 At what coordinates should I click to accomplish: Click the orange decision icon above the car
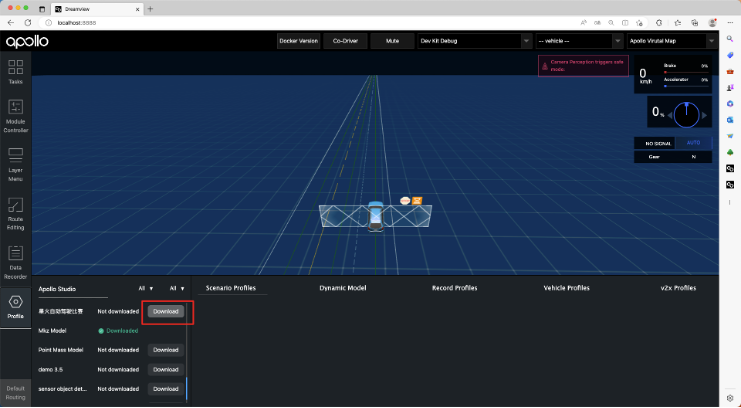[x=417, y=200]
